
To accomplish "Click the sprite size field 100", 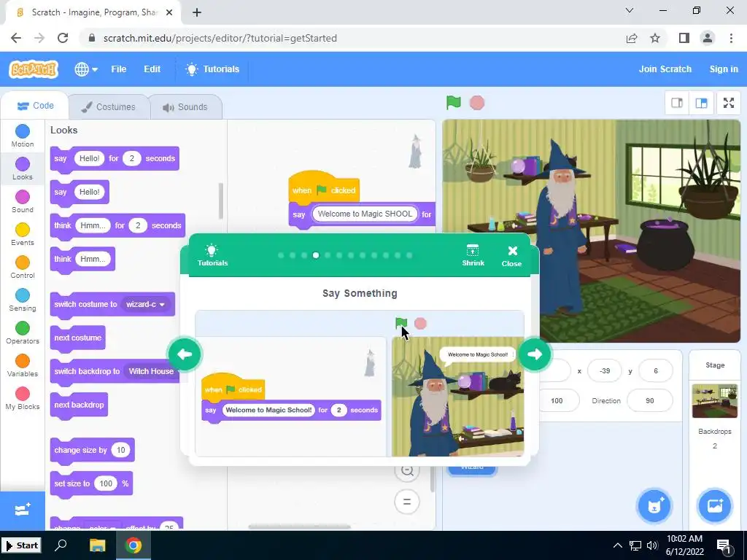I will [557, 400].
